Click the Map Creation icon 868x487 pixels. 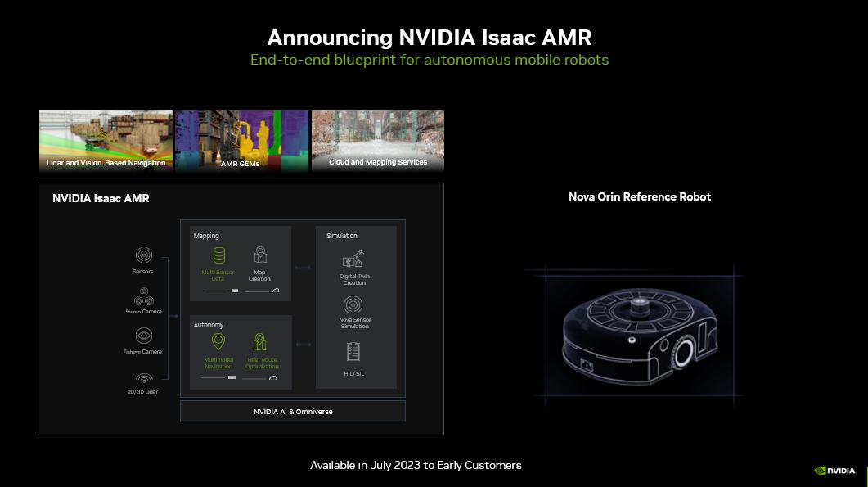point(261,255)
